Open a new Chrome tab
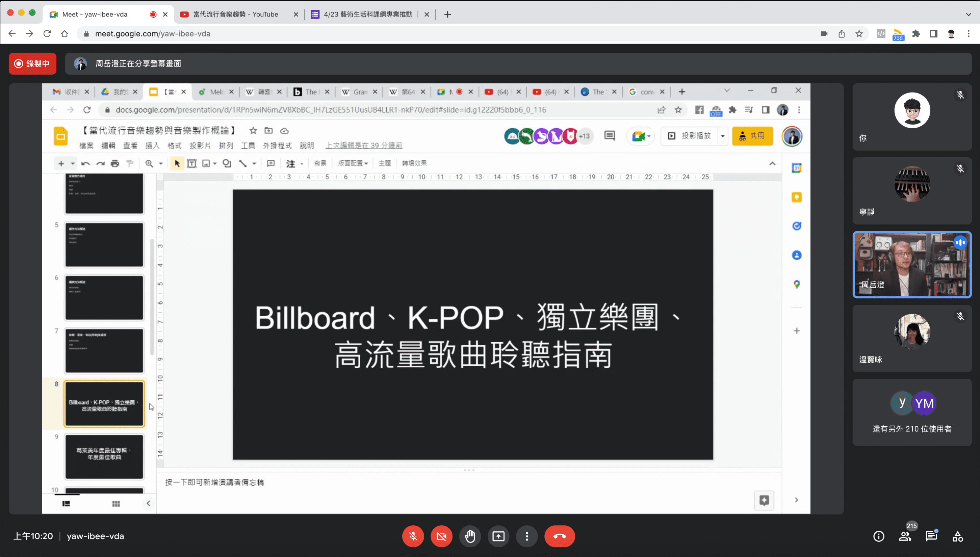Screen dimensions: 980x557 447,15
